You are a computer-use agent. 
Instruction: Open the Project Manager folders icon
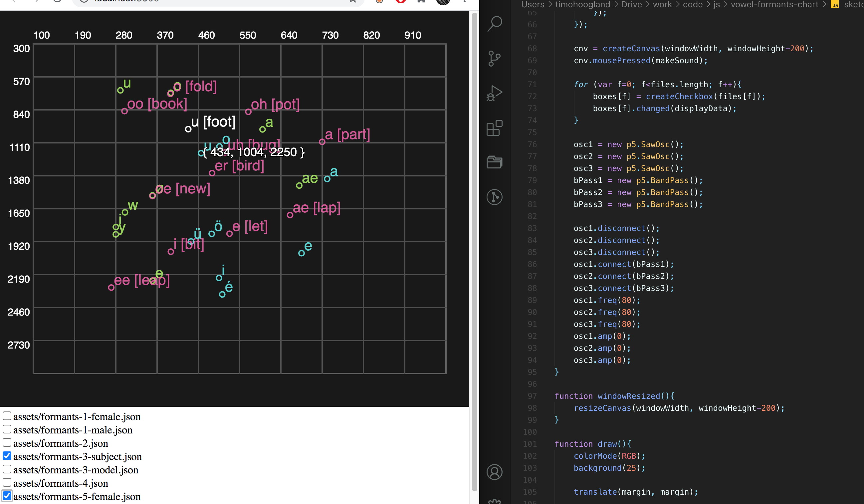tap(494, 162)
